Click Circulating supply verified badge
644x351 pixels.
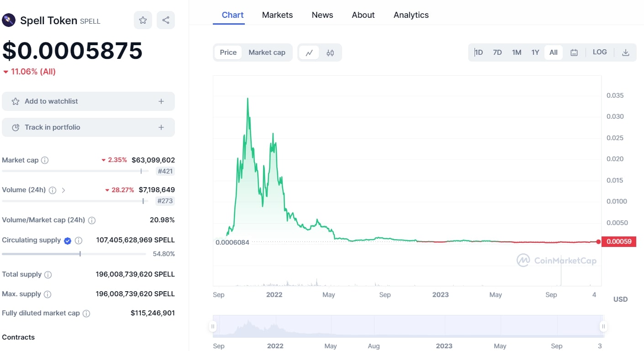(68, 241)
